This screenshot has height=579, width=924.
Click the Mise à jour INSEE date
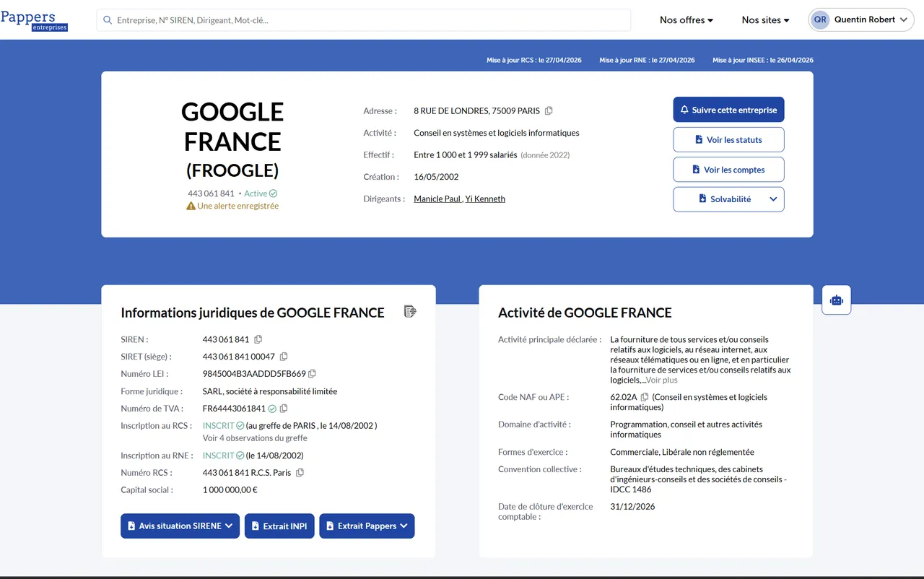coord(763,60)
